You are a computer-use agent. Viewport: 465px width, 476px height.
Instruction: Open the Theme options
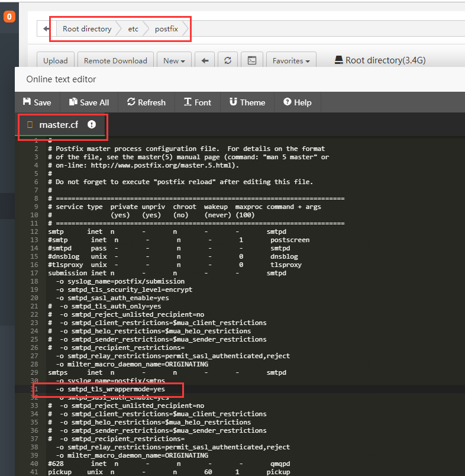point(247,102)
